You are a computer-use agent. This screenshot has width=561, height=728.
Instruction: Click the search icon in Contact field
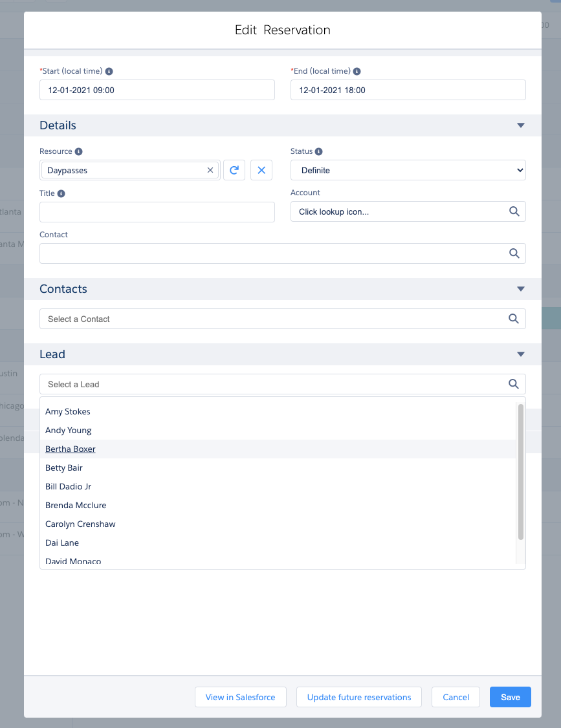pos(514,253)
